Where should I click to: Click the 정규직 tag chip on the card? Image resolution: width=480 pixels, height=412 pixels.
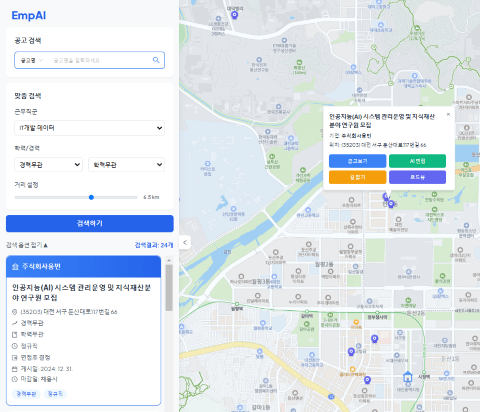(55, 394)
